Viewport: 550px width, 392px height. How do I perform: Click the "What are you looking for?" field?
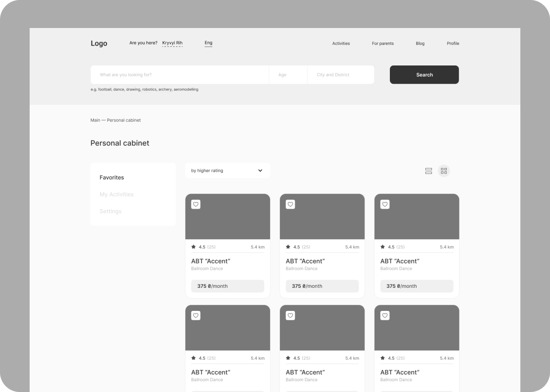(x=179, y=75)
